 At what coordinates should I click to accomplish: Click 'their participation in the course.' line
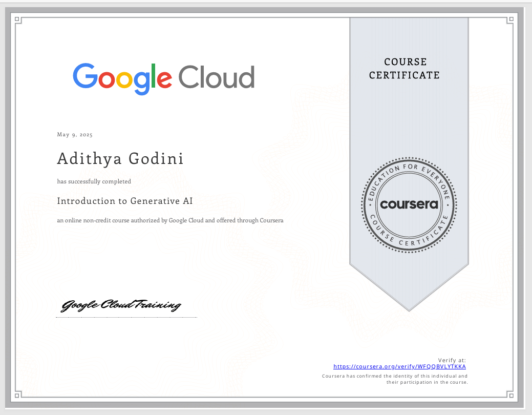[x=427, y=382]
